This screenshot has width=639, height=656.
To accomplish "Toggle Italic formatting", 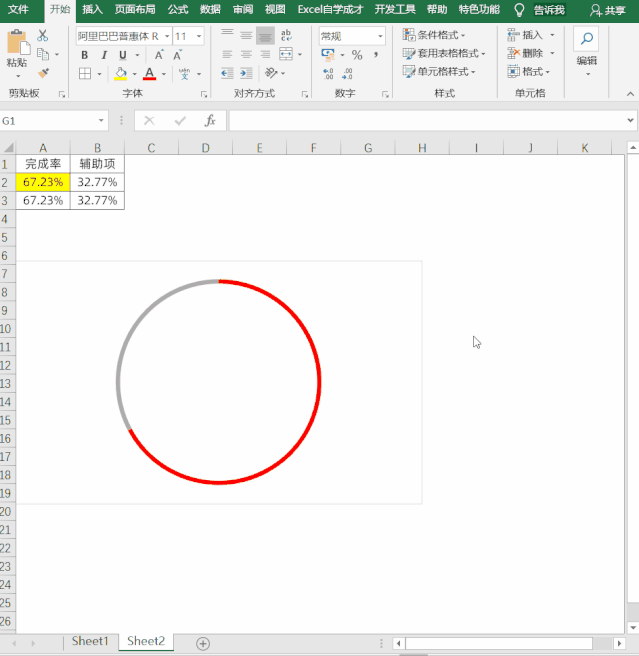I will 103,55.
